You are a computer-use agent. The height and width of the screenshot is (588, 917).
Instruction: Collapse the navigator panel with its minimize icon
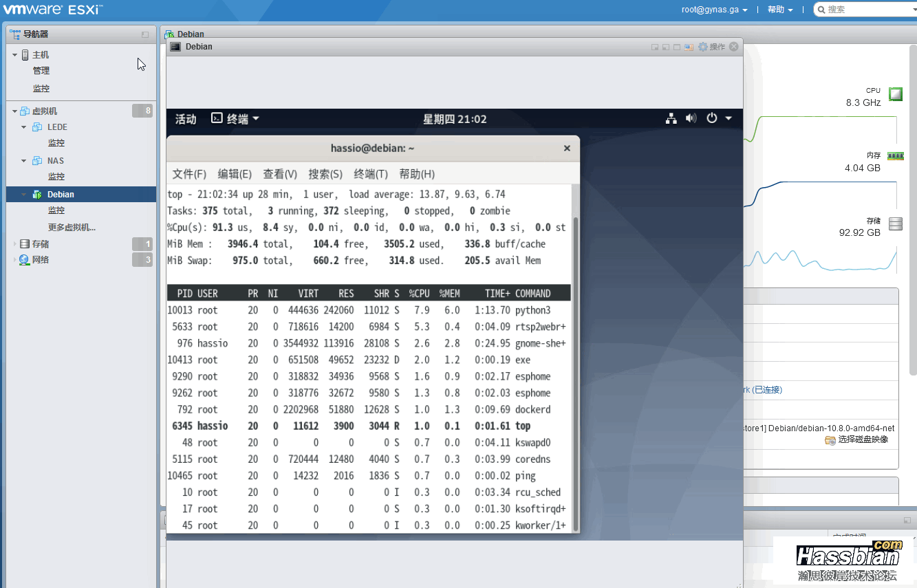pos(145,34)
